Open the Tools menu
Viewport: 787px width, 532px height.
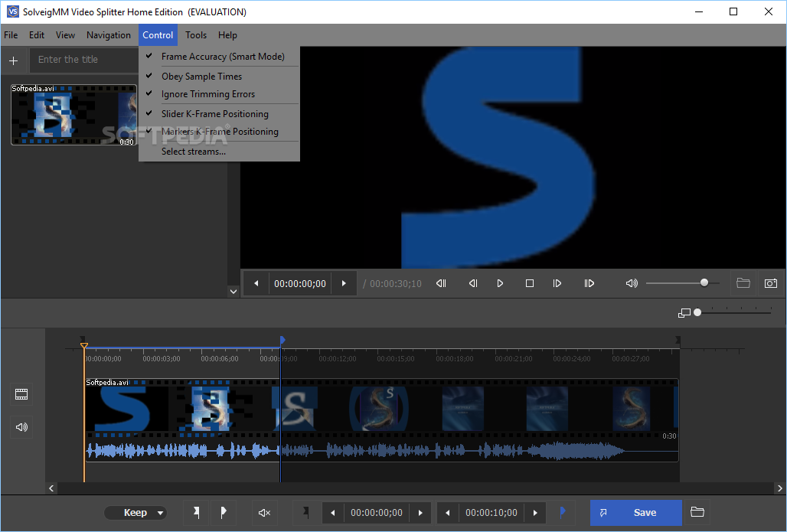[196, 35]
